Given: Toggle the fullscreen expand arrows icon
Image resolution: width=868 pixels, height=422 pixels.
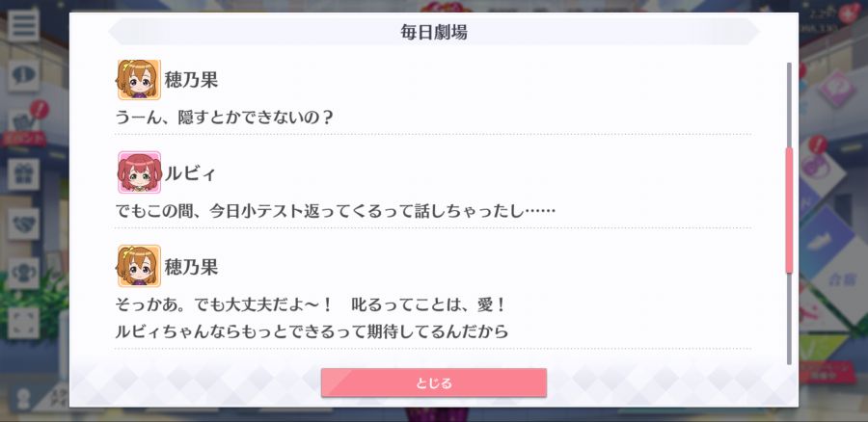Looking at the screenshot, I should tap(23, 323).
